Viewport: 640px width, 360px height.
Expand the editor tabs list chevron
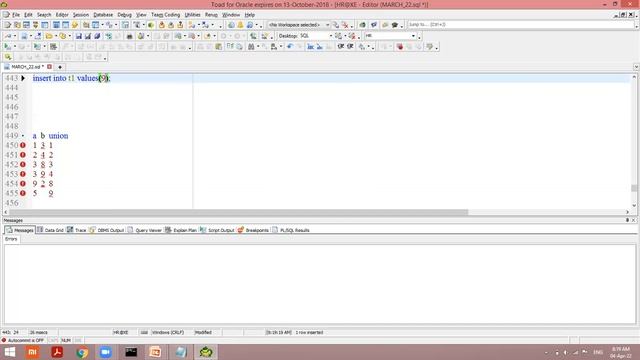[636, 67]
